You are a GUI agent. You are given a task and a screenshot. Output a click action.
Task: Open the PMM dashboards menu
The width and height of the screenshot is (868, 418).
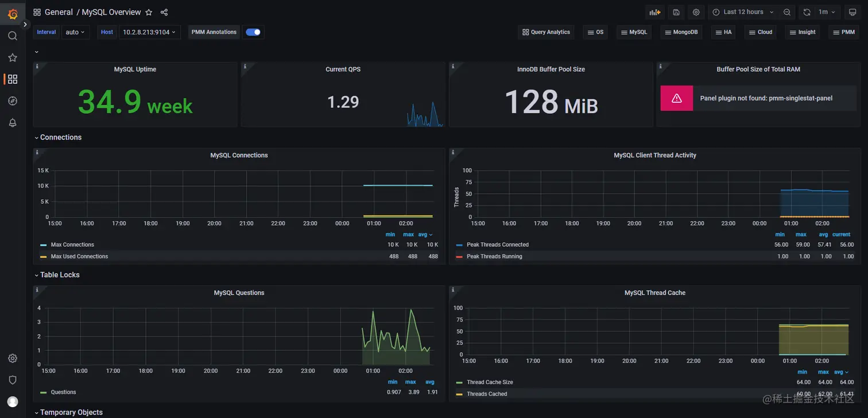point(844,32)
